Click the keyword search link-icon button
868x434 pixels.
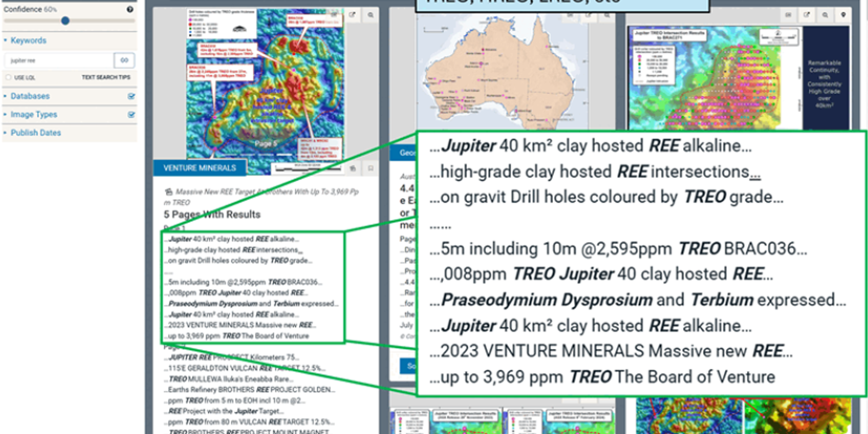[124, 60]
